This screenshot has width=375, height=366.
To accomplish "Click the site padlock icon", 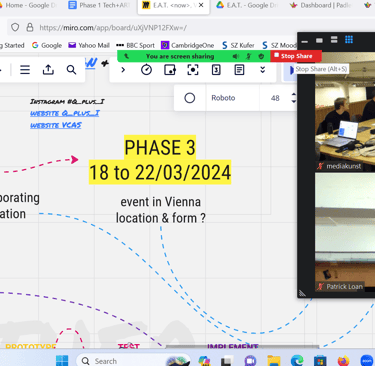I will (x=30, y=27).
